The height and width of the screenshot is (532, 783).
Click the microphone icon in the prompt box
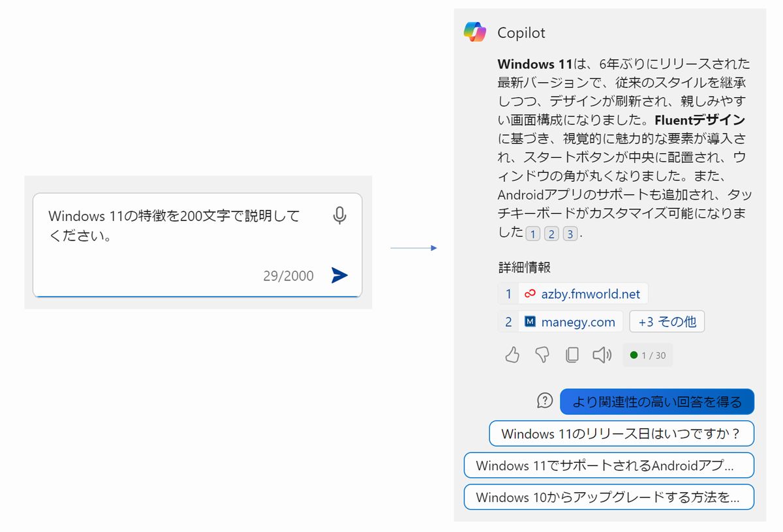pos(339,216)
